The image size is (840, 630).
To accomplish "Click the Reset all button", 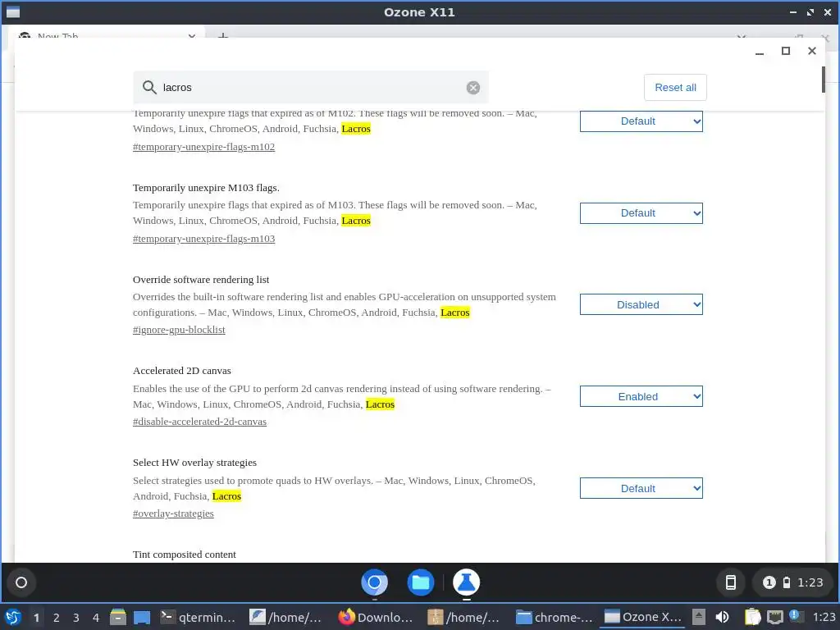I will [675, 87].
